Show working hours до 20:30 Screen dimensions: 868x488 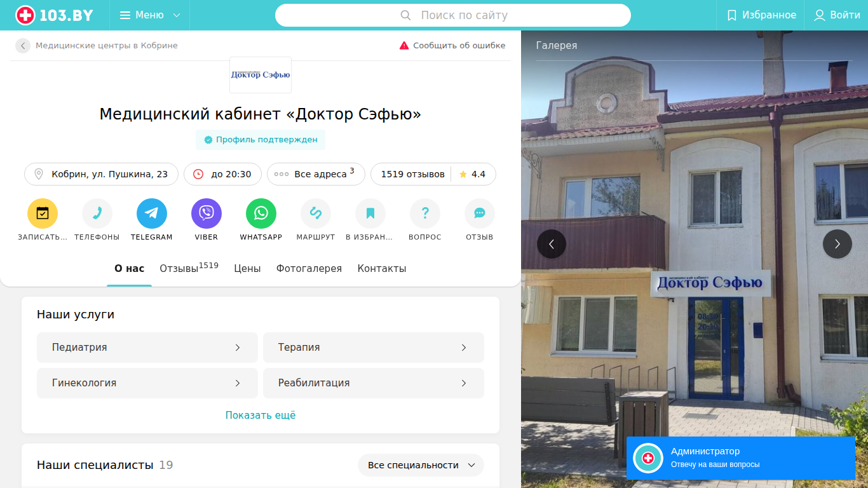222,174
